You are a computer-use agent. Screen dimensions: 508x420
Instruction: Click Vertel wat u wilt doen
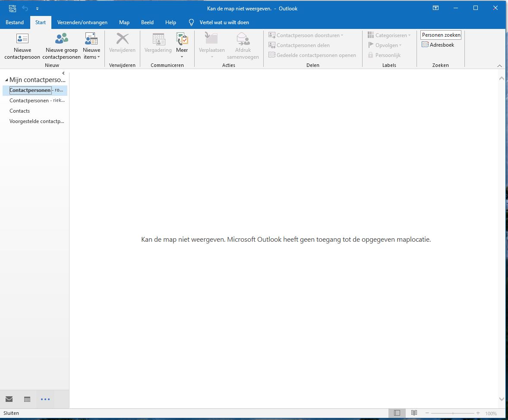(x=224, y=22)
